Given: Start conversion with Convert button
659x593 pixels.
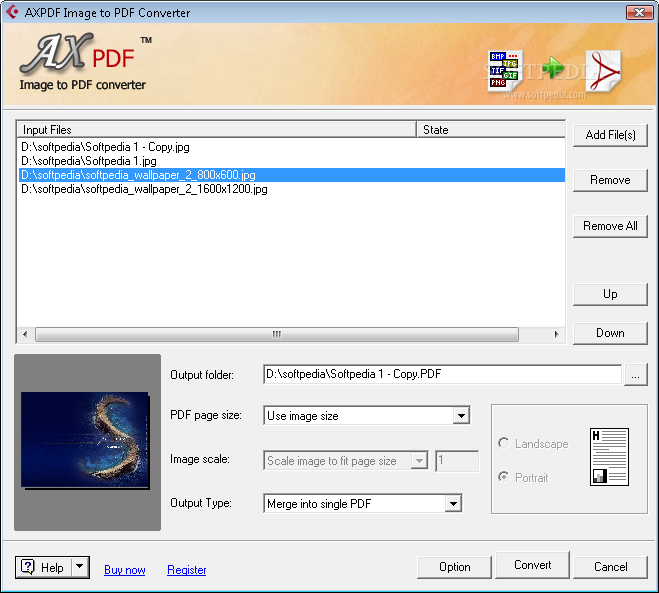Looking at the screenshot, I should [532, 565].
